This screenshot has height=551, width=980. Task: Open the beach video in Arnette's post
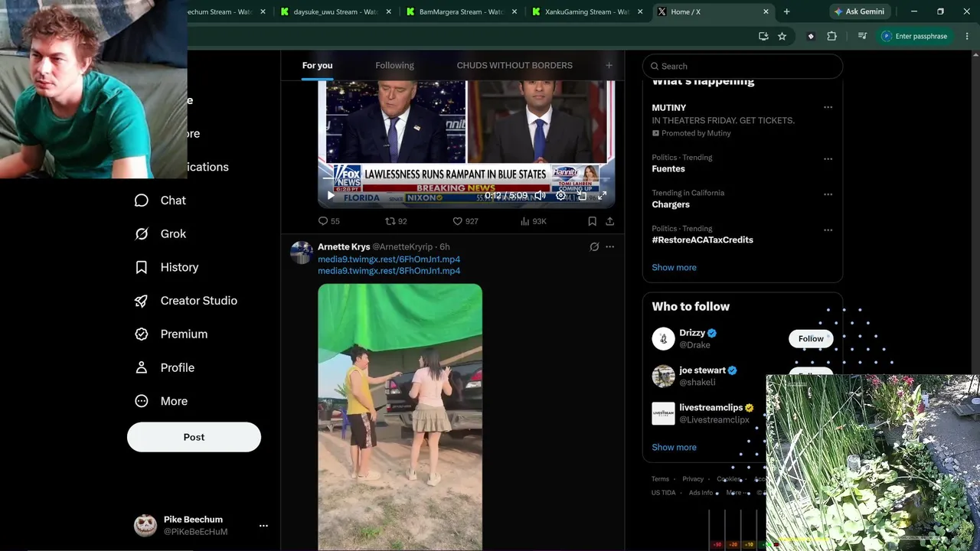click(x=400, y=417)
